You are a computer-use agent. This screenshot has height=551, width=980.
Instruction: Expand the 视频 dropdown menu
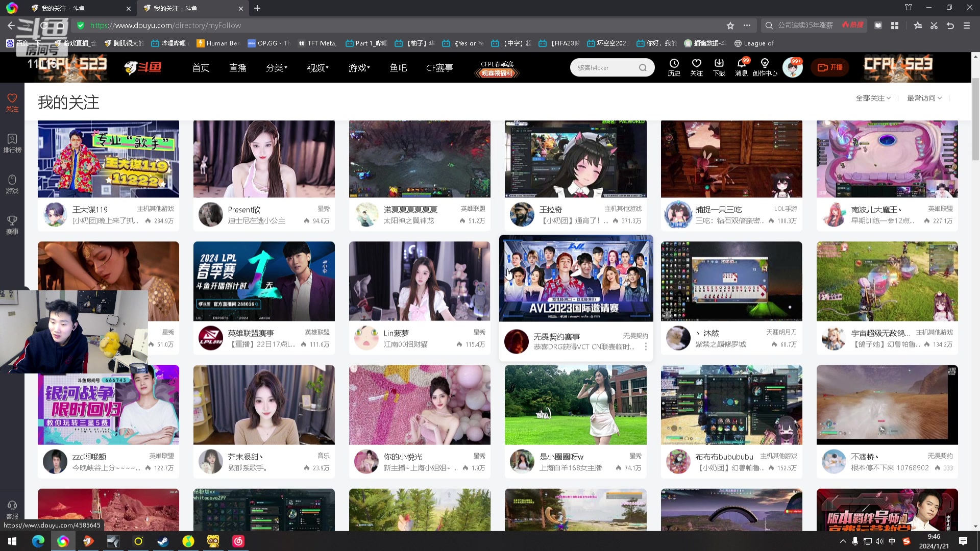tap(317, 67)
